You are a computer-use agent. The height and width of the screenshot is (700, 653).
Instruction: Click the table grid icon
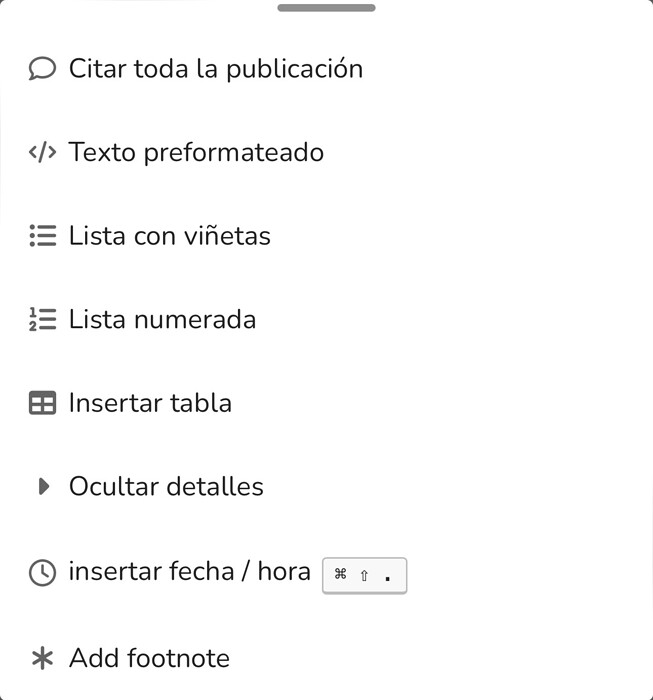42,403
